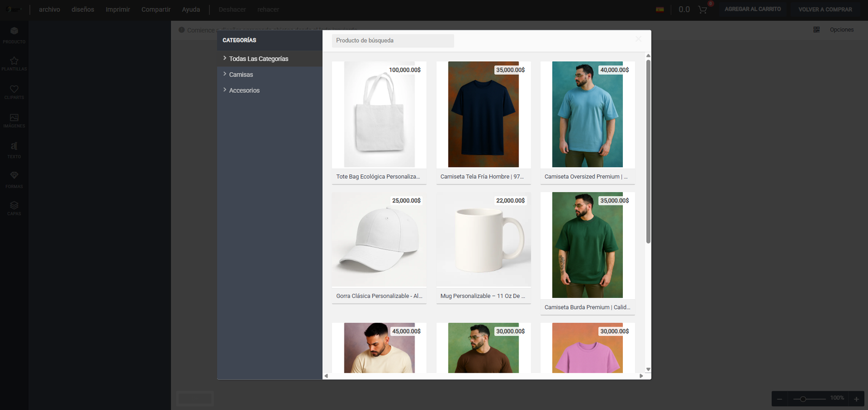Expand the Camisas category

pos(241,74)
